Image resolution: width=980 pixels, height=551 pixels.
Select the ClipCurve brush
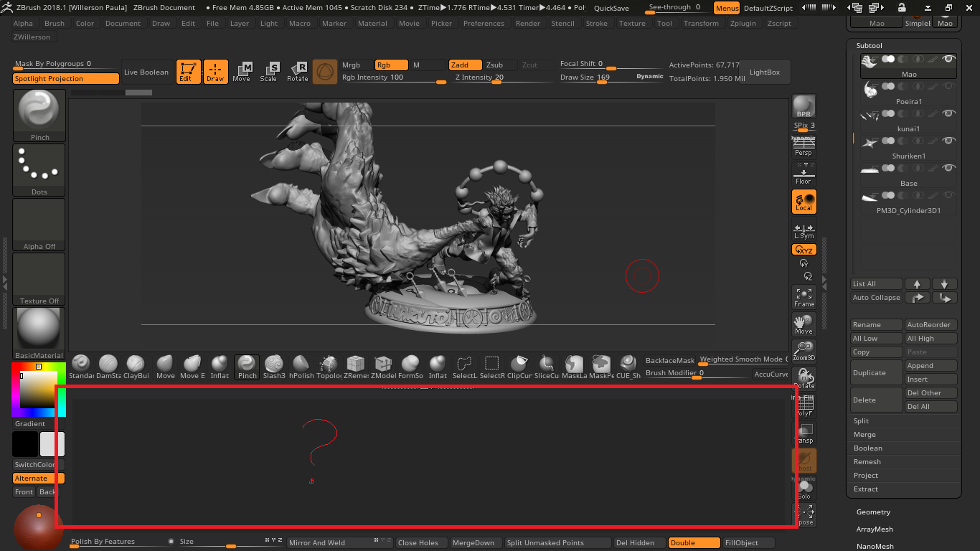pos(519,367)
